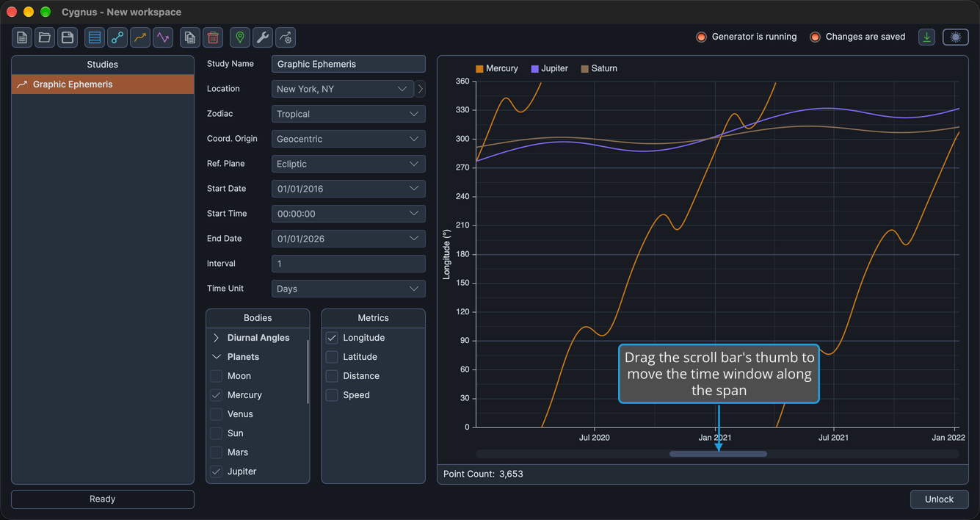This screenshot has height=520, width=980.
Task: Toggle Mercury series in chart legend
Action: point(497,68)
